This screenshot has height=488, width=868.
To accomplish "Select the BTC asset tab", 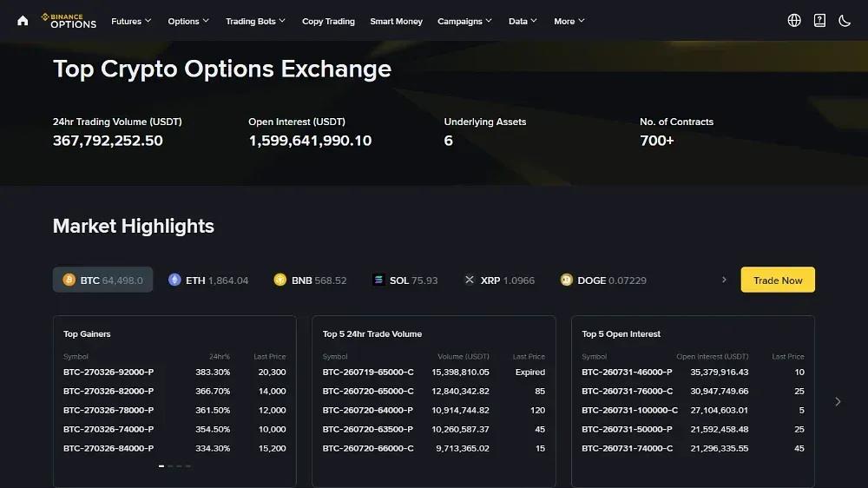I will (103, 280).
